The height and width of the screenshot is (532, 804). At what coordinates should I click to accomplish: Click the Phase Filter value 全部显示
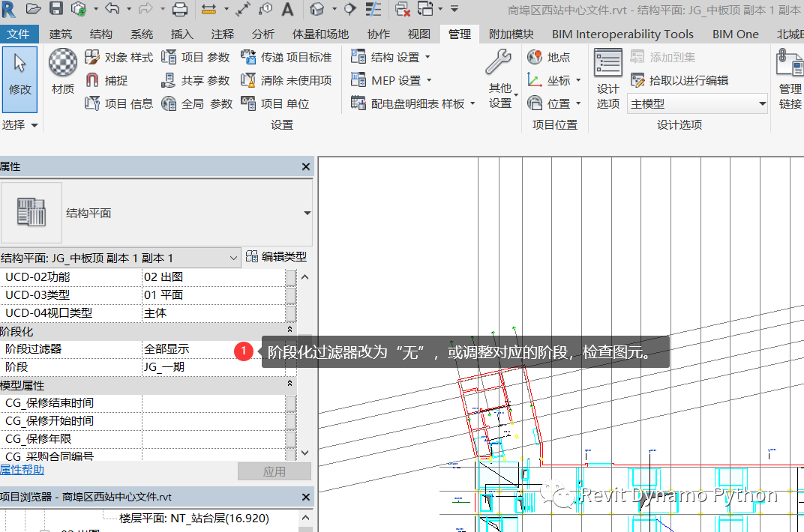(x=214, y=349)
